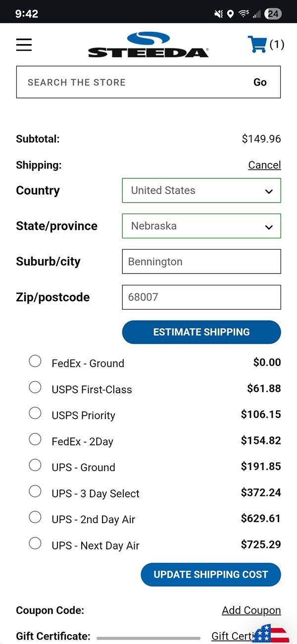Viewport: 297px width, 644px height.
Task: Tap the muted sound status icon
Action: [218, 14]
